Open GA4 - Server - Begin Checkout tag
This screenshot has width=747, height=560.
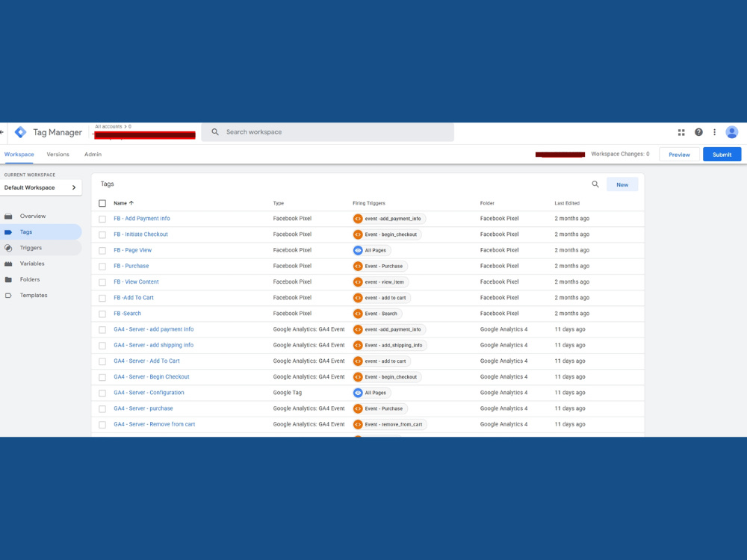coord(152,376)
